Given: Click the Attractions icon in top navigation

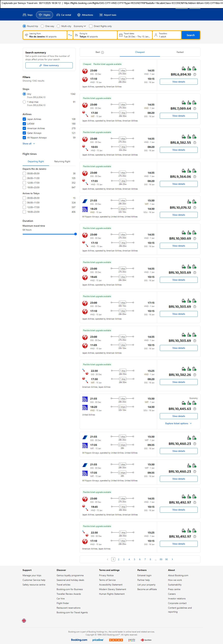Looking at the screenshot, I should 79,15.
